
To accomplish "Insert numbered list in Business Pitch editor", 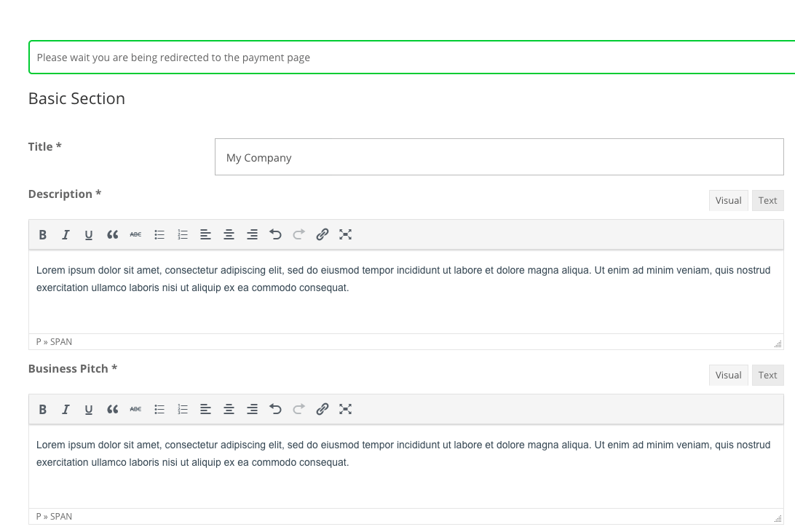I will tap(183, 409).
